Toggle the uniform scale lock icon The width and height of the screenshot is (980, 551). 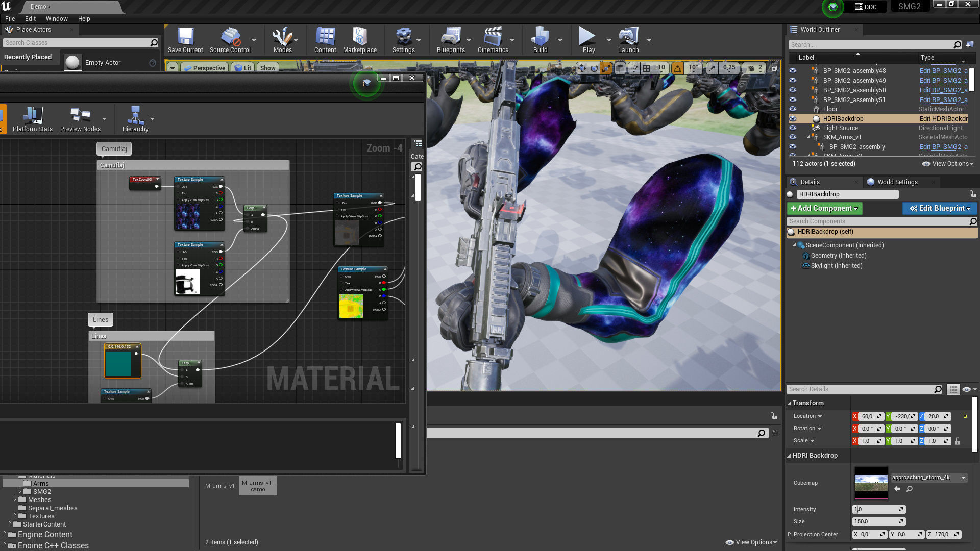click(x=958, y=441)
